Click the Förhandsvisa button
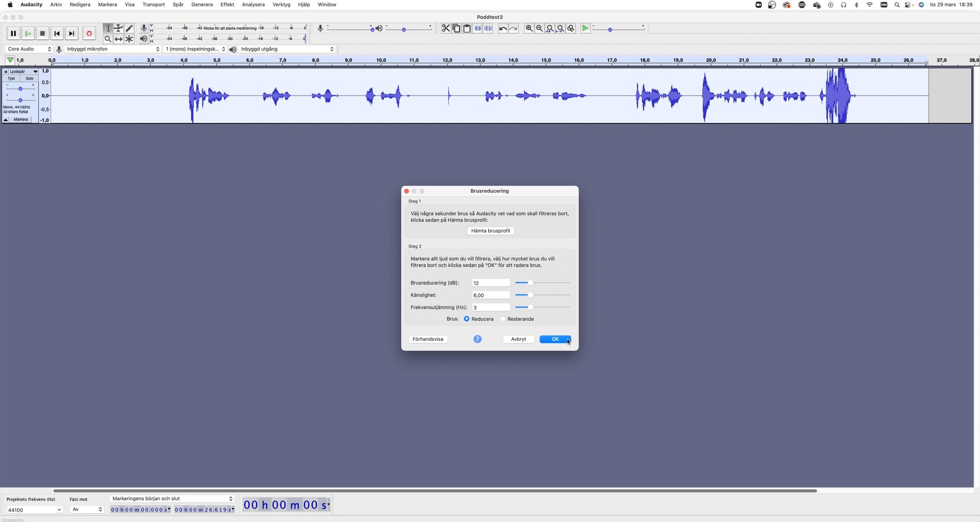The height and width of the screenshot is (522, 980). (428, 339)
